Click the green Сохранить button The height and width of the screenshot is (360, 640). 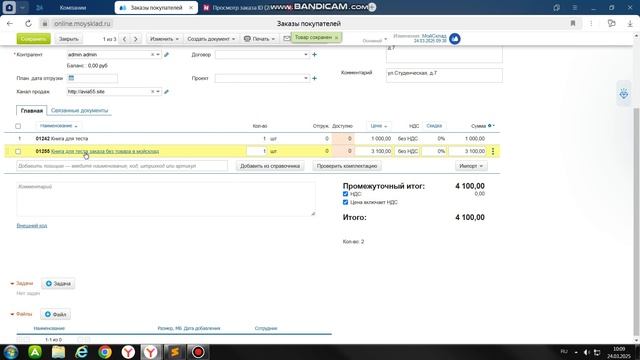click(x=33, y=39)
